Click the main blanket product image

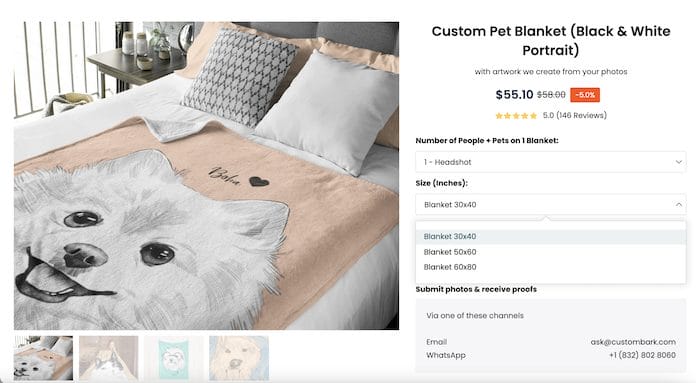(x=206, y=176)
